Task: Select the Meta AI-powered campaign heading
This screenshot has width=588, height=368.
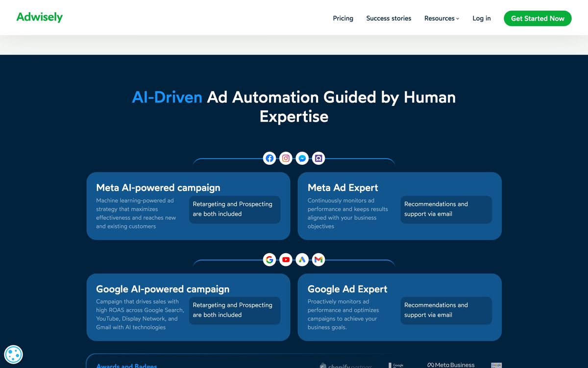Action: (158, 187)
